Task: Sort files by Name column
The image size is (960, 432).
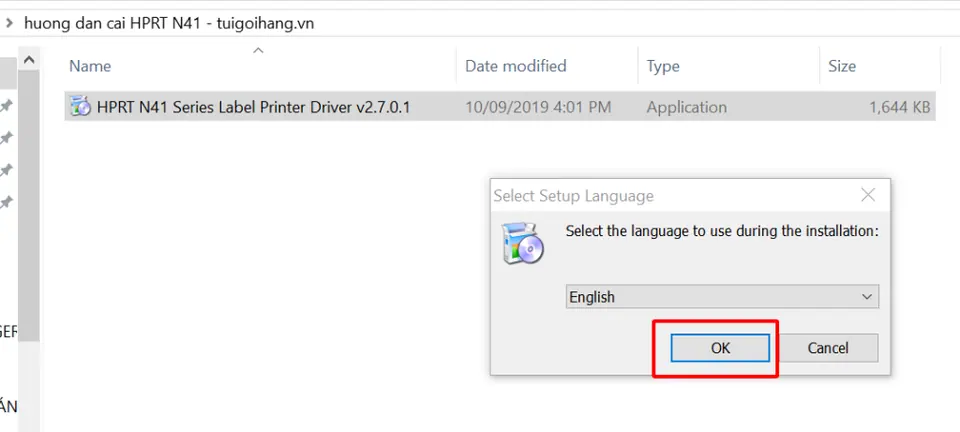Action: pyautogui.click(x=90, y=66)
